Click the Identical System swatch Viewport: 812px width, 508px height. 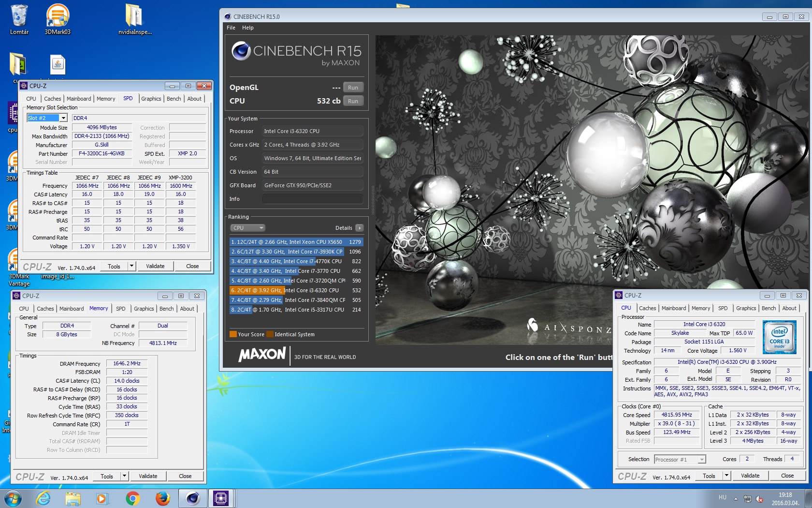[270, 334]
